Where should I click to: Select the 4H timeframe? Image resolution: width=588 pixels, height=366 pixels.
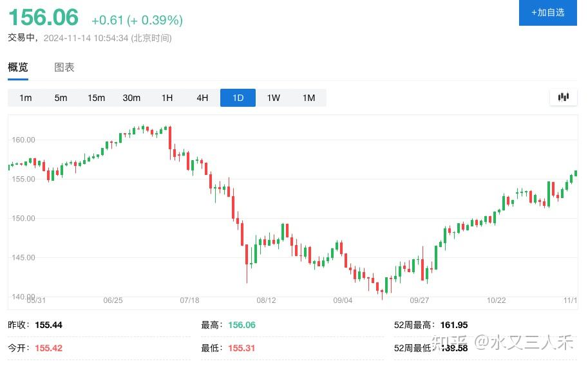202,98
